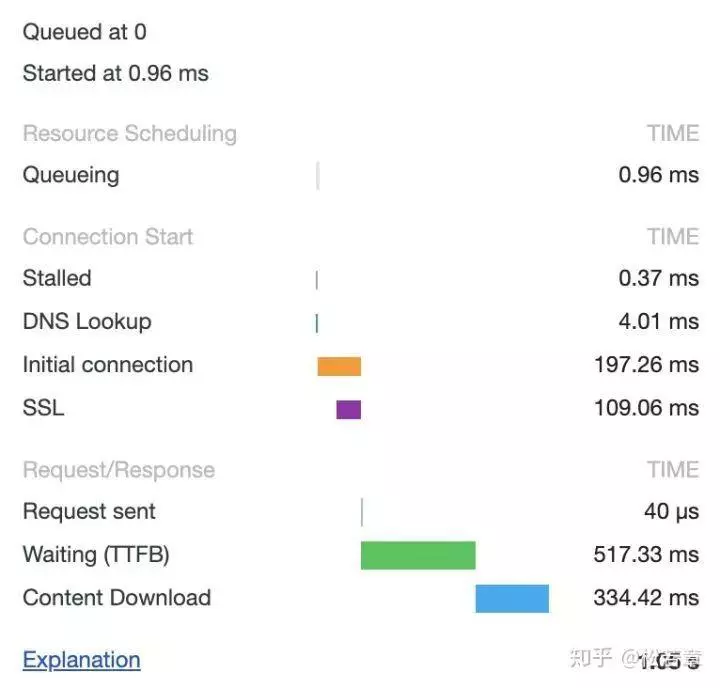Viewport: 720px width, 688px height.
Task: Select the Connection Start section header
Action: pyautogui.click(x=108, y=237)
